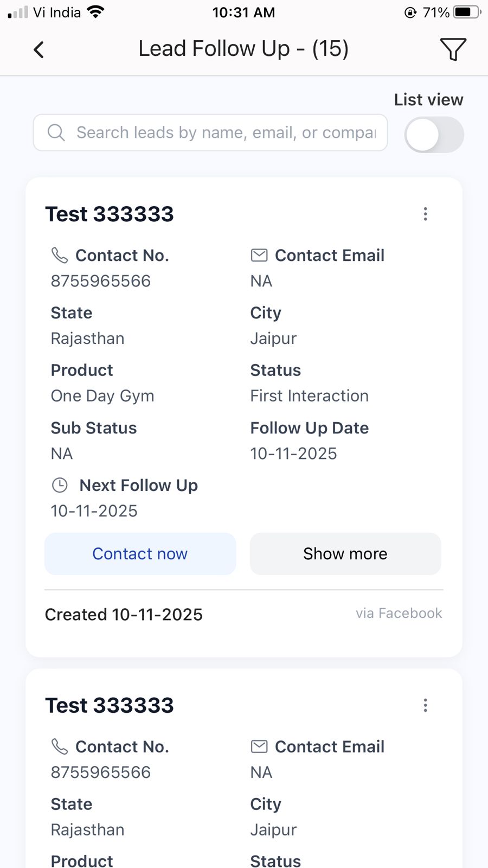Tap phone number in first lead card
The width and height of the screenshot is (488, 868).
pyautogui.click(x=101, y=281)
